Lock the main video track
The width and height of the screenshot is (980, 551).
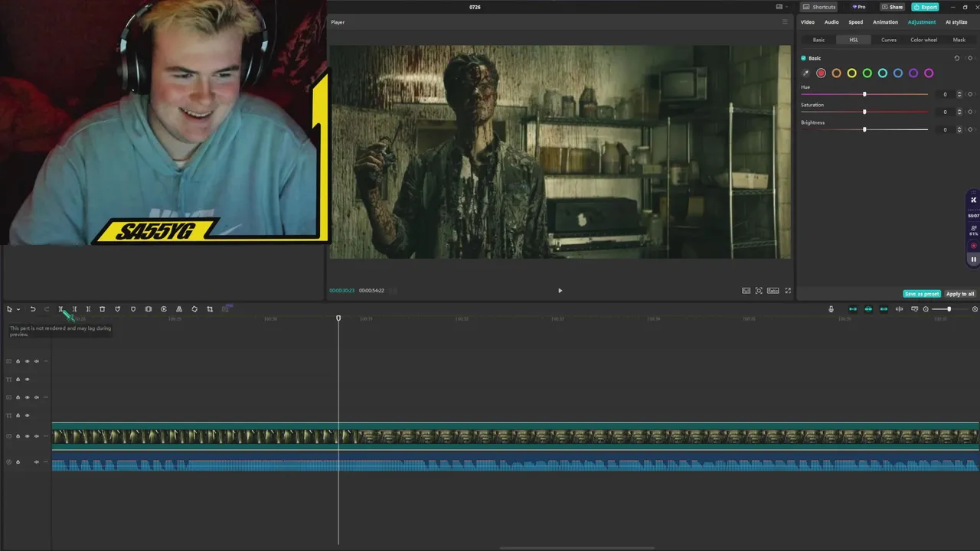click(18, 436)
